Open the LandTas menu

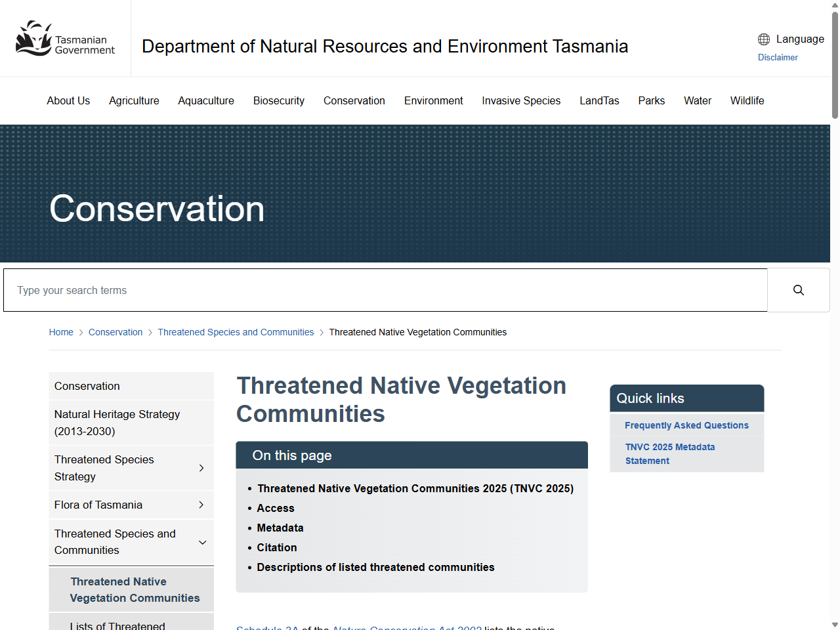coord(599,100)
